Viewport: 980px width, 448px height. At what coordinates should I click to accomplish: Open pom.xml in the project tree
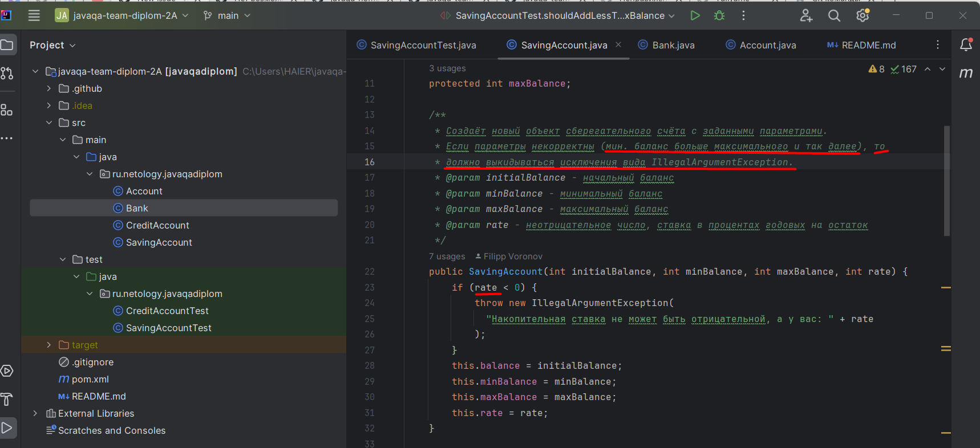[84, 379]
